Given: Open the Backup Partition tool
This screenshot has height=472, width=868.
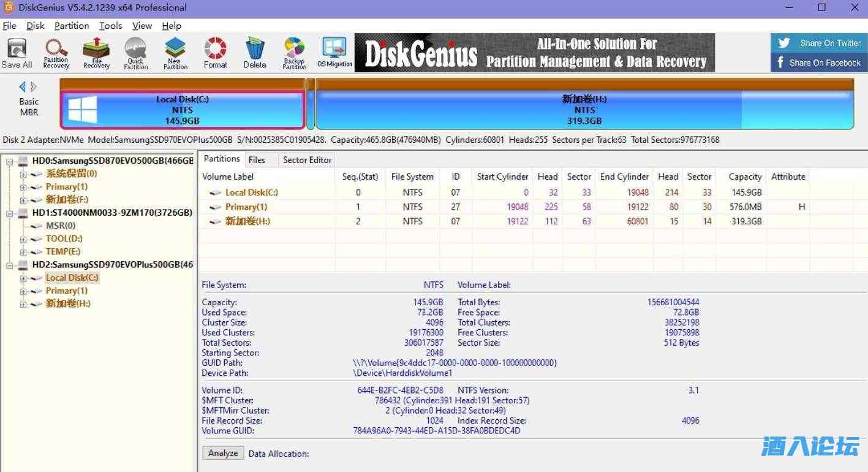Looking at the screenshot, I should click(294, 53).
